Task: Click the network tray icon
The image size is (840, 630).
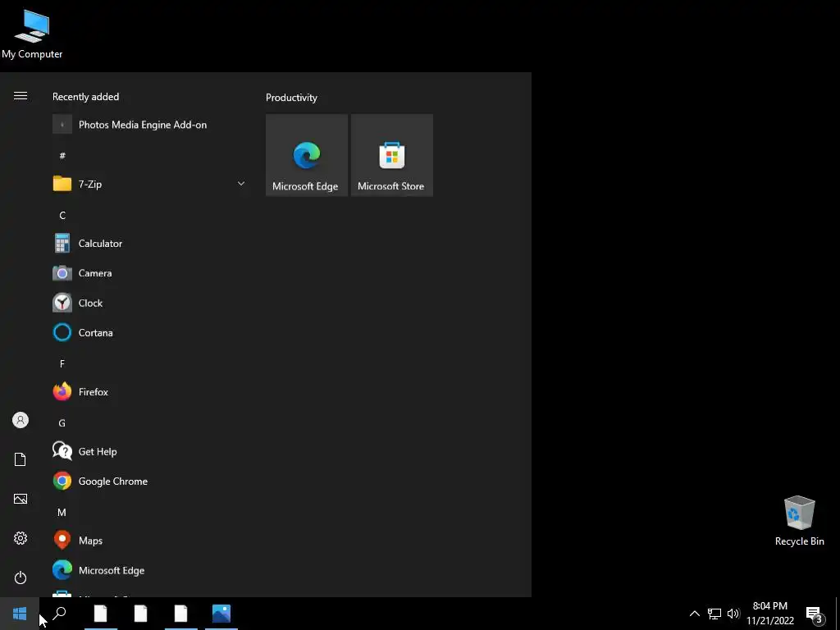Action: (714, 614)
